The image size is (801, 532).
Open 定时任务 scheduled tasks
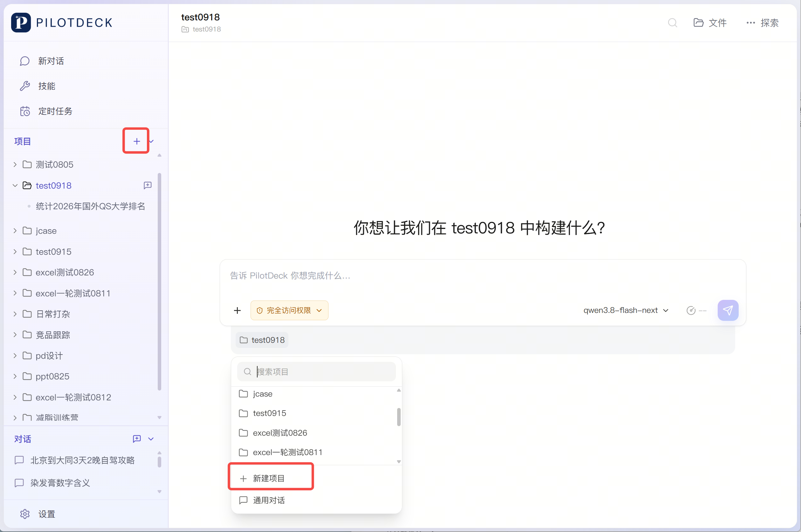pos(55,111)
